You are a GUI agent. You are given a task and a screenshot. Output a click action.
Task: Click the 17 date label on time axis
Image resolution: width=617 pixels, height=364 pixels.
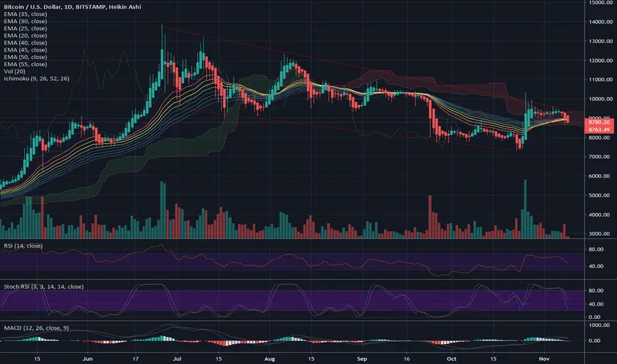[135, 359]
